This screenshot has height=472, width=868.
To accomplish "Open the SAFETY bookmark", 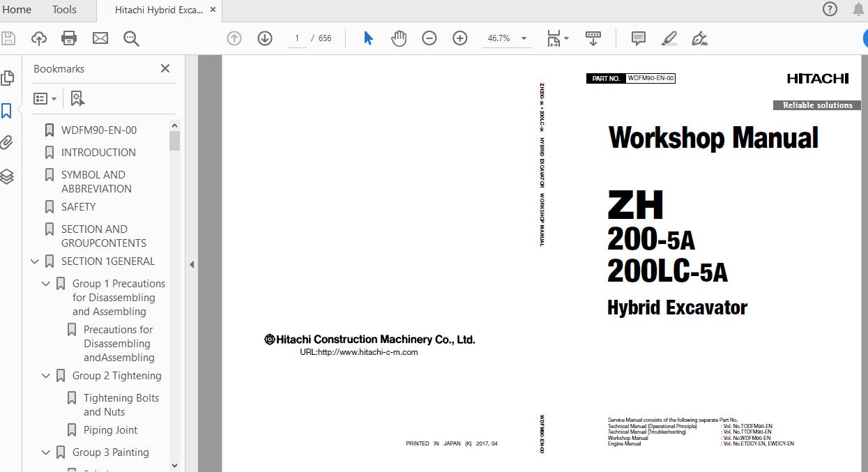I will coord(78,207).
